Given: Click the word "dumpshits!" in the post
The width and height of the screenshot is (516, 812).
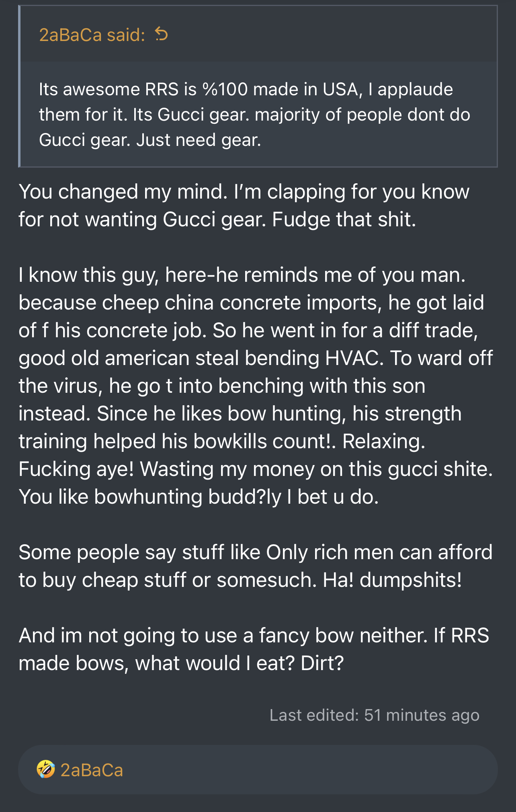Looking at the screenshot, I should pyautogui.click(x=411, y=580).
